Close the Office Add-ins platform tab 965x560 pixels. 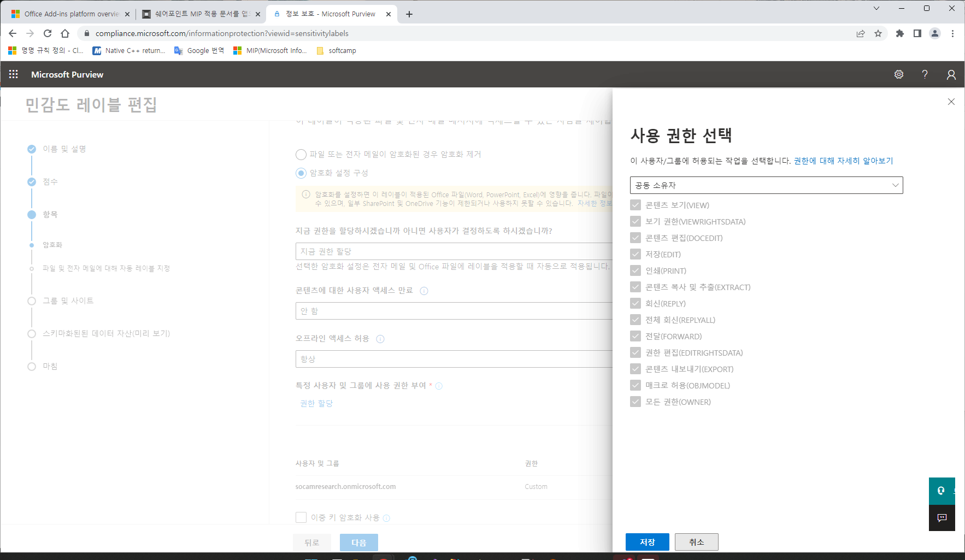pos(127,14)
